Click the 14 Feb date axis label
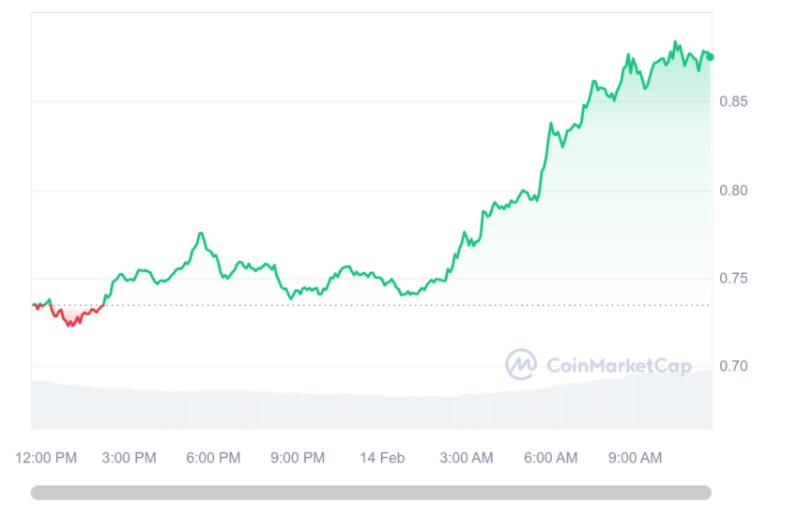 [x=382, y=458]
